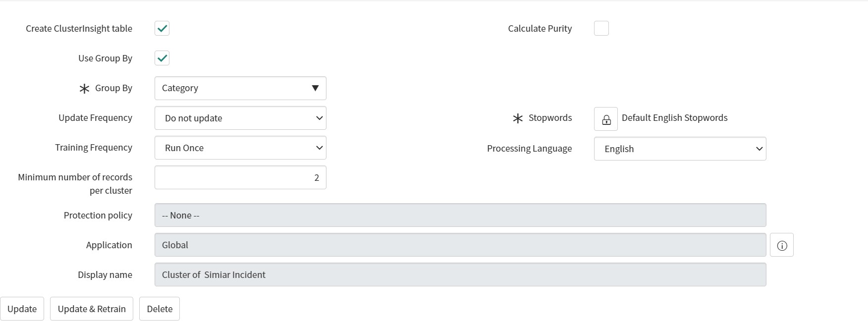This screenshot has height=328, width=868.
Task: Open the Update Frequency dropdown
Action: 240,118
